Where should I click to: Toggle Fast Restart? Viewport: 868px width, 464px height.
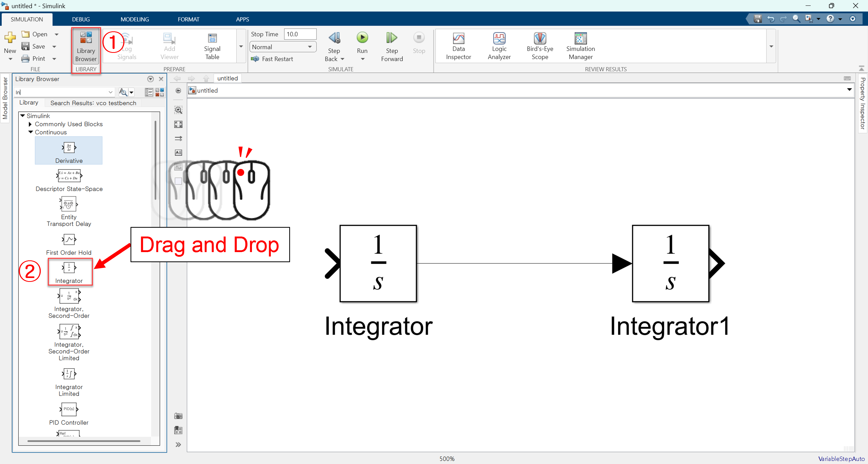pos(272,59)
